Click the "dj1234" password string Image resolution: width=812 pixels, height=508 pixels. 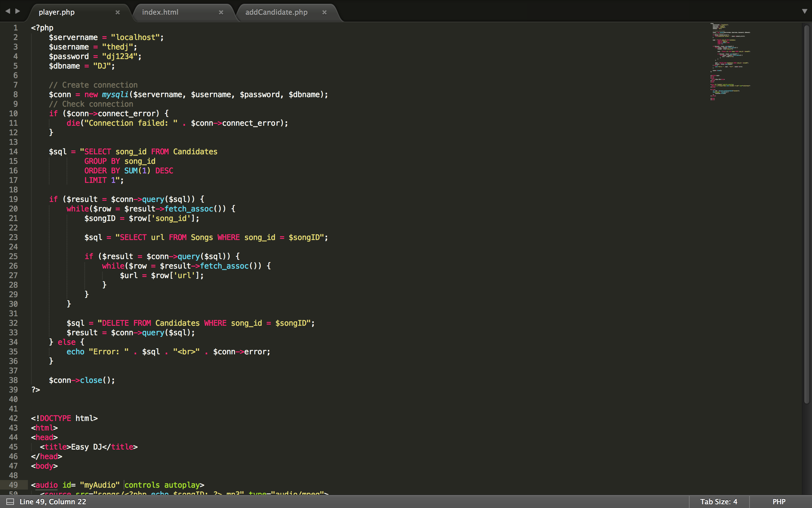click(x=120, y=57)
